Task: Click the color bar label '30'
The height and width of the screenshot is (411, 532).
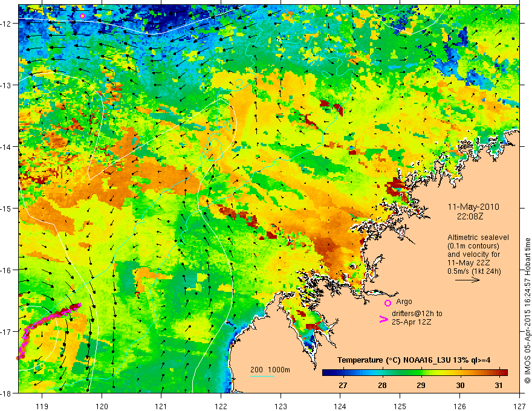Action: [460, 386]
